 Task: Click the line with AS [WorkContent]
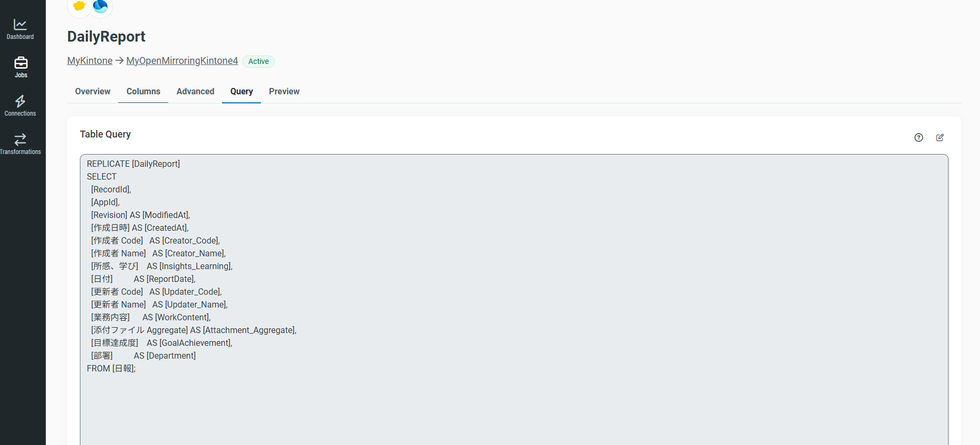point(151,317)
